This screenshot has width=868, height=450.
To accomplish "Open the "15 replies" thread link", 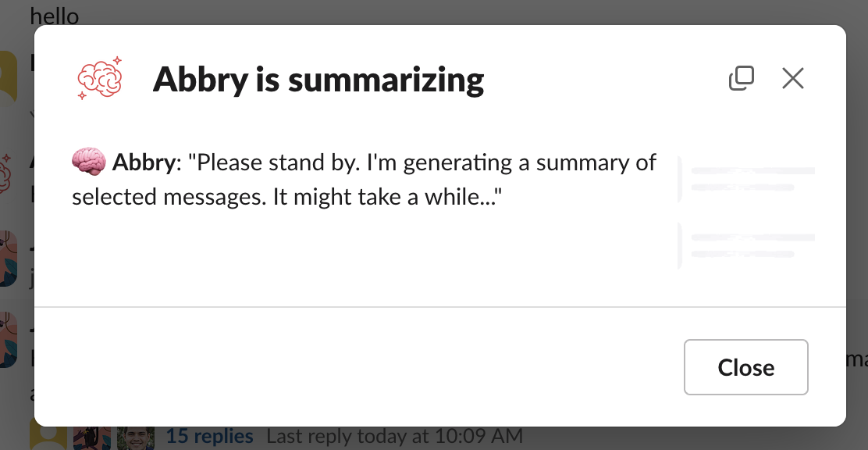I will pos(209,436).
